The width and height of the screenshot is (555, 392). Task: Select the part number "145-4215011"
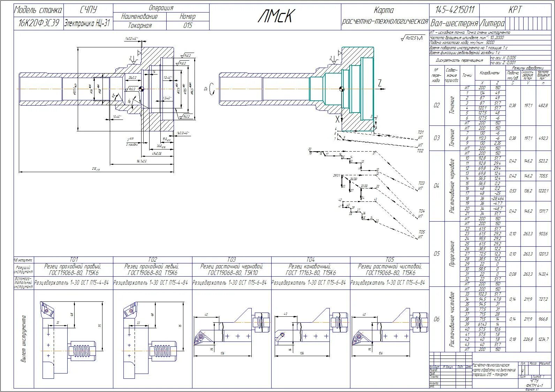tap(455, 10)
